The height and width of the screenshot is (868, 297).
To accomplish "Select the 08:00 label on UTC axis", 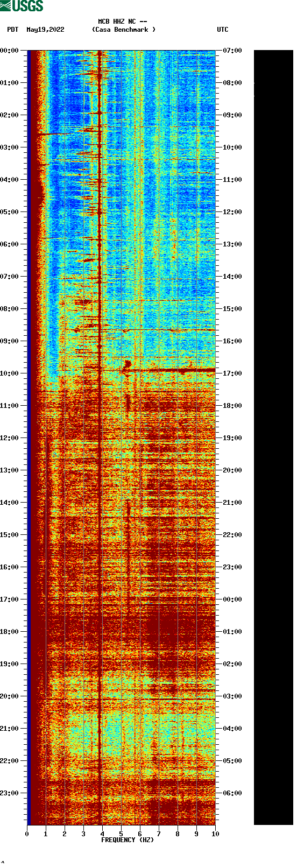I will coord(232,83).
